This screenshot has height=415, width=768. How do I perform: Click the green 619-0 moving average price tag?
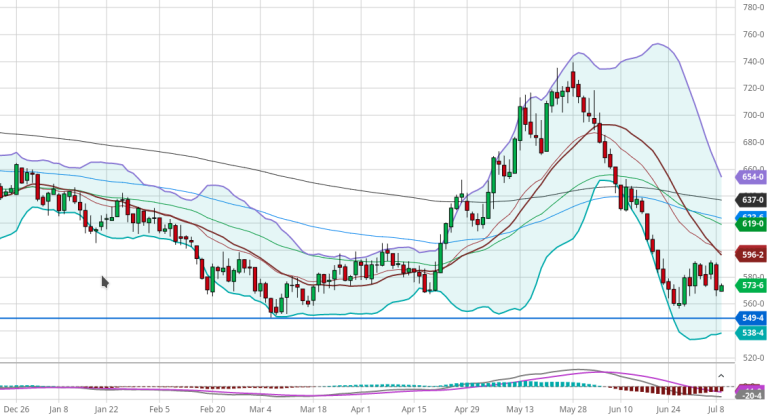(750, 224)
